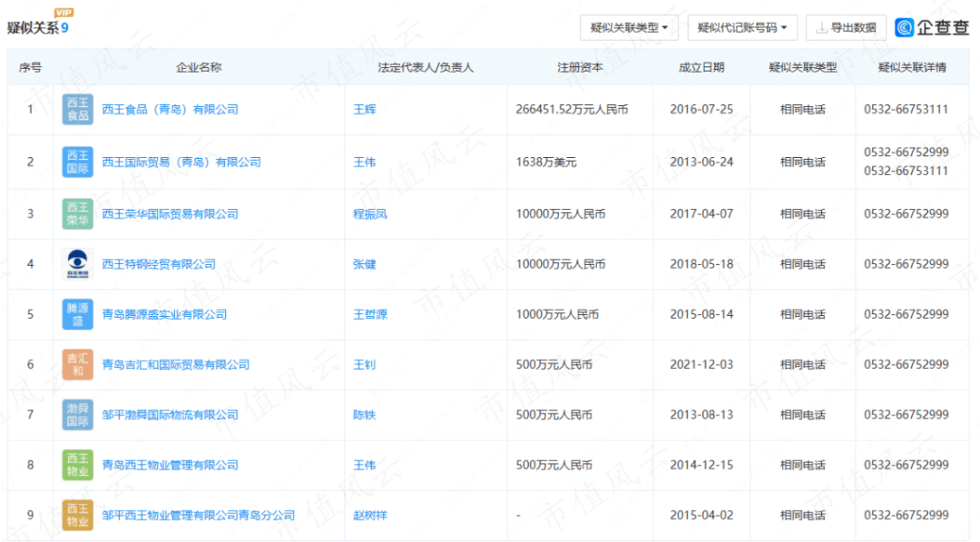View legal representative 程振凤 profile
Screen dimensions: 980x542
tap(369, 214)
